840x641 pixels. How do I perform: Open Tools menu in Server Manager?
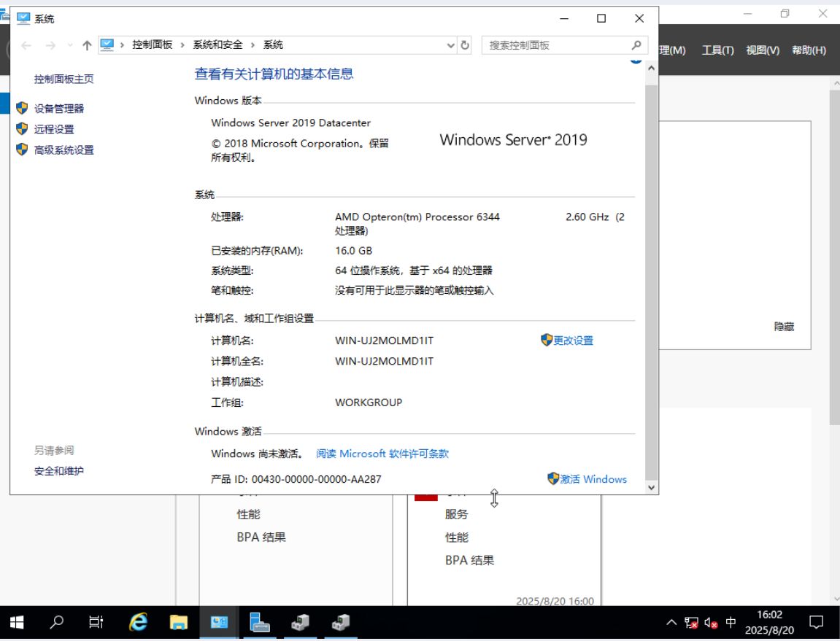(717, 50)
